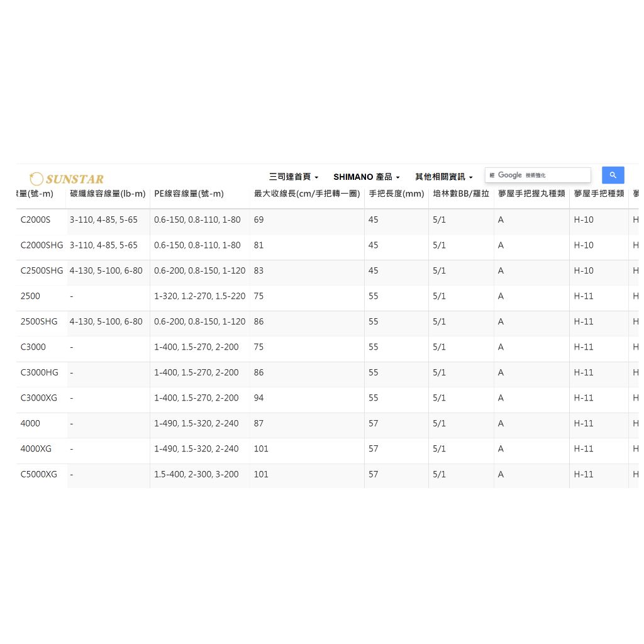Image resolution: width=644 pixels, height=644 pixels.
Task: Click the 4000XG row's 101 value
Action: pos(260,448)
